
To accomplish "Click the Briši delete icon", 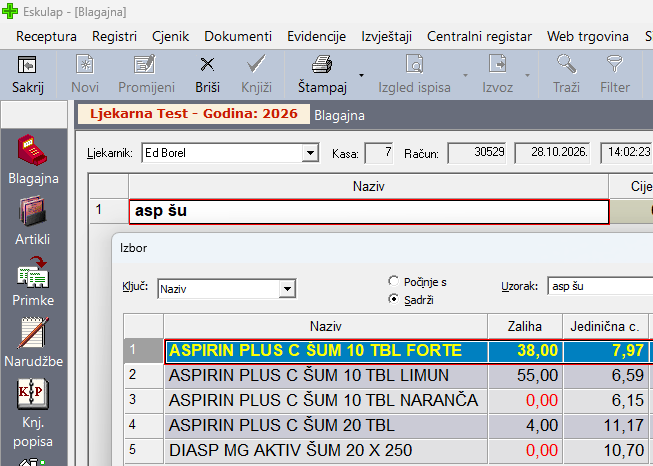I will 207,65.
